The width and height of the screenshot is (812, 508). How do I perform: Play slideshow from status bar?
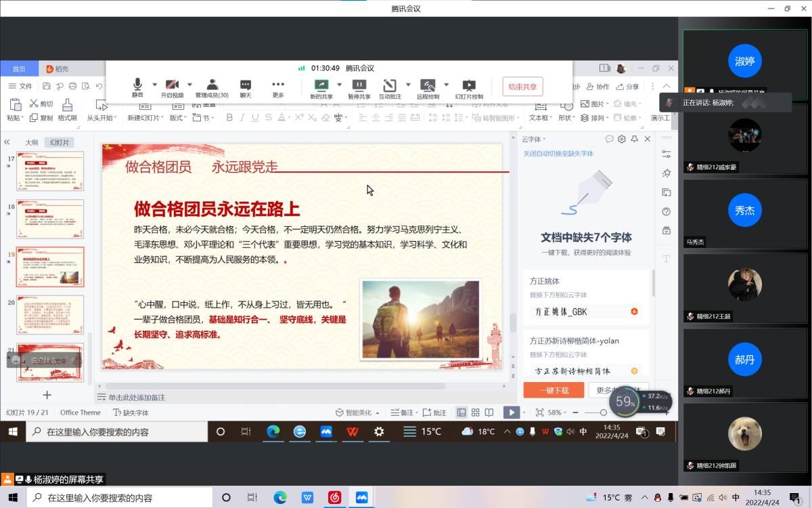pyautogui.click(x=511, y=412)
